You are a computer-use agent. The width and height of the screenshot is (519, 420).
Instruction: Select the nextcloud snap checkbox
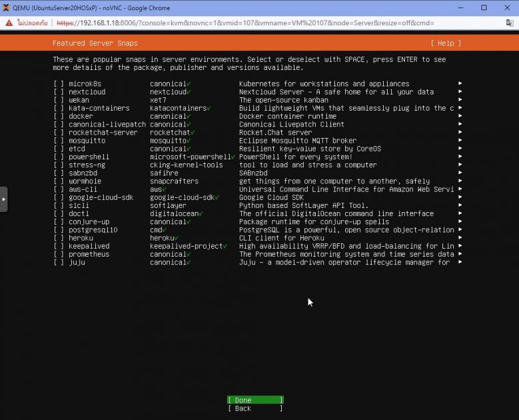point(59,92)
